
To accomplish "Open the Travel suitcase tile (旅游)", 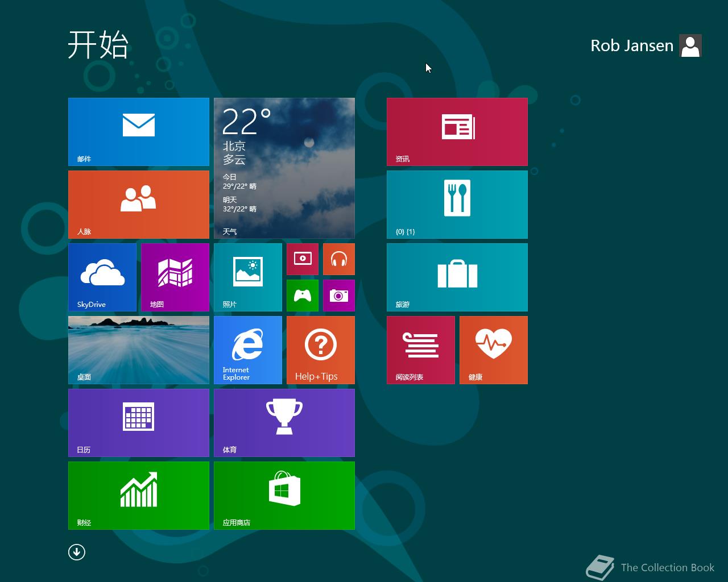I will pyautogui.click(x=457, y=277).
